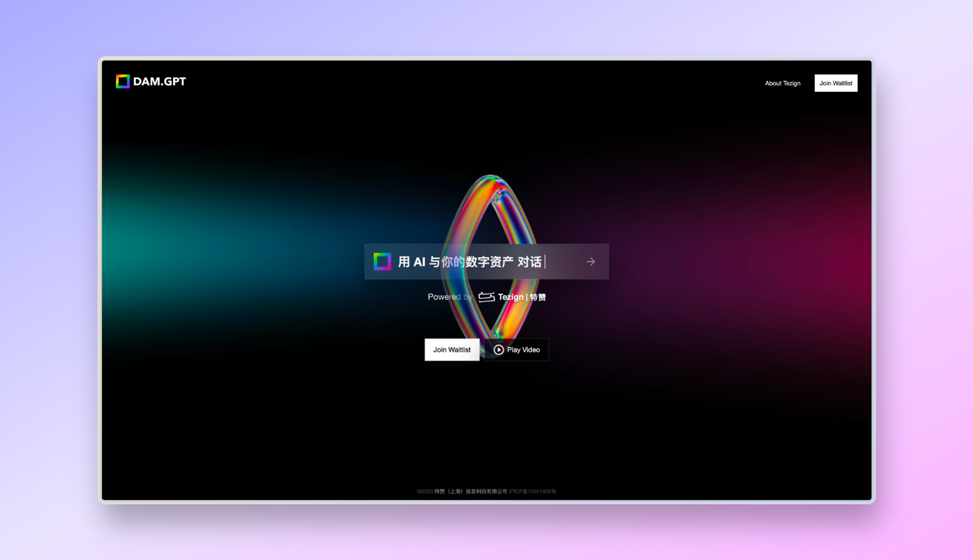Click the Tezign logo under the prompt
This screenshot has height=560, width=973.
tap(486, 297)
